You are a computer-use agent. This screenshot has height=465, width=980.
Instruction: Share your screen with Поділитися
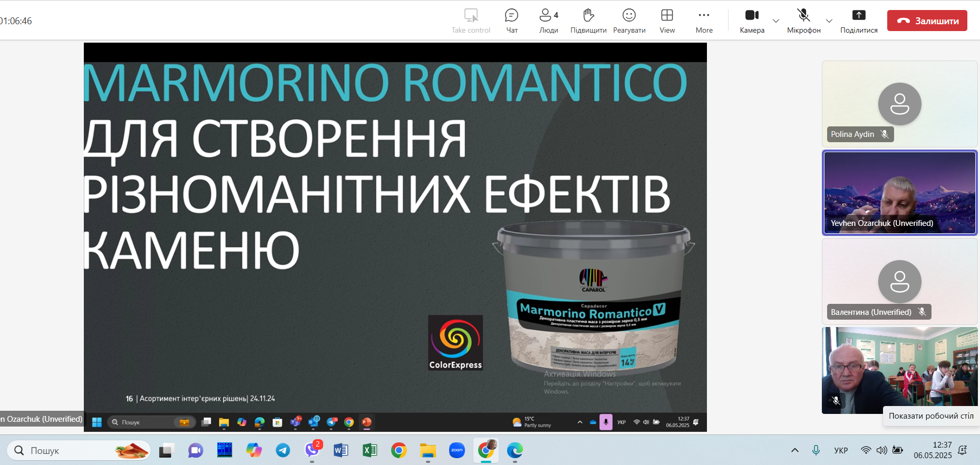coord(859,21)
